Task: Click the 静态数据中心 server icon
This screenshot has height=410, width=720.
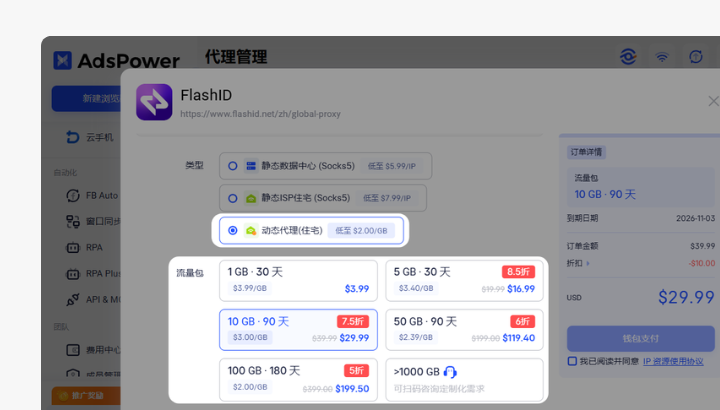Action: [x=251, y=166]
